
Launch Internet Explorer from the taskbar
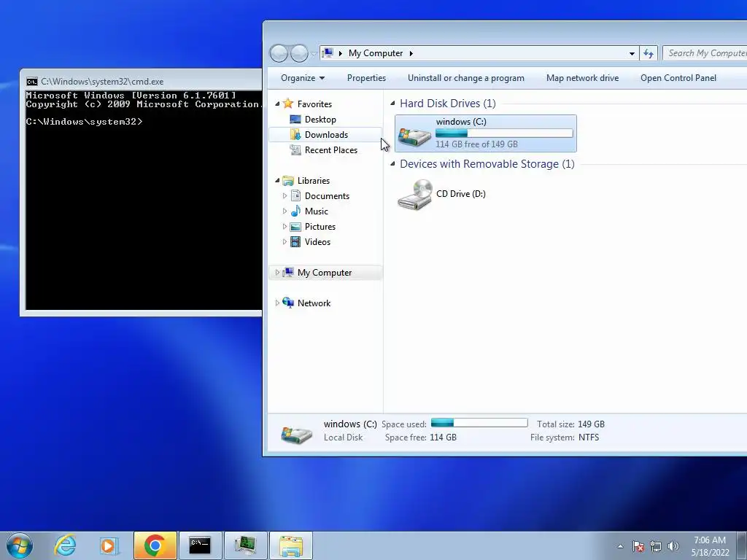65,545
